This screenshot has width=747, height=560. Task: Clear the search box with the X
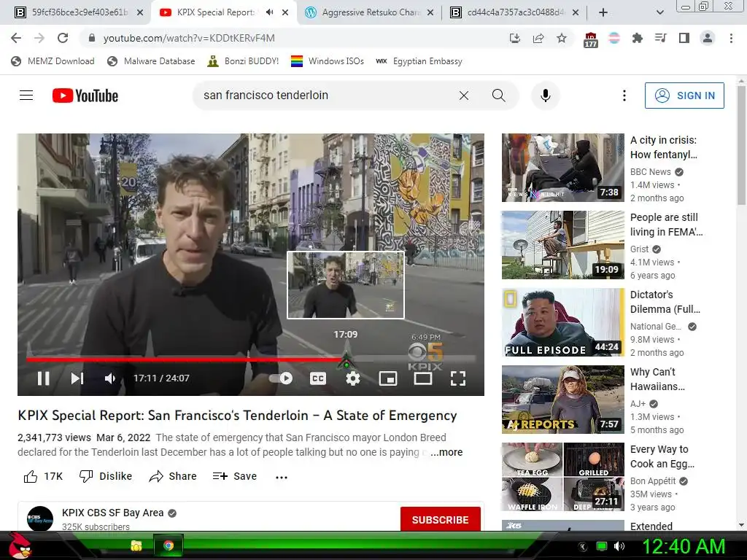(463, 96)
